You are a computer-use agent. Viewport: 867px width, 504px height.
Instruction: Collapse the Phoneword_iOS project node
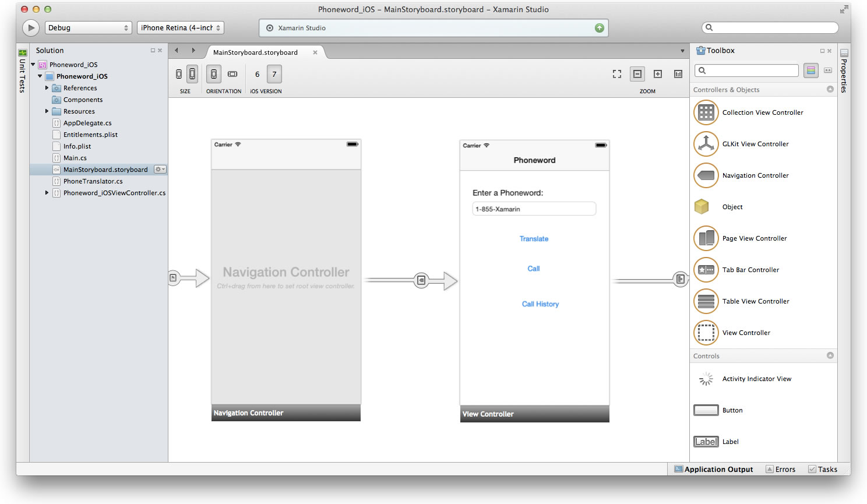(x=40, y=76)
